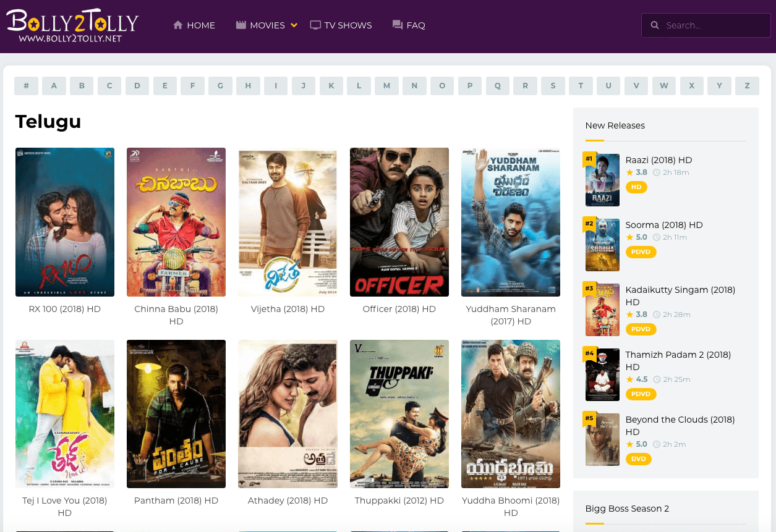The height and width of the screenshot is (532, 776).
Task: Click the PDVD badge under Soorma
Action: [641, 252]
